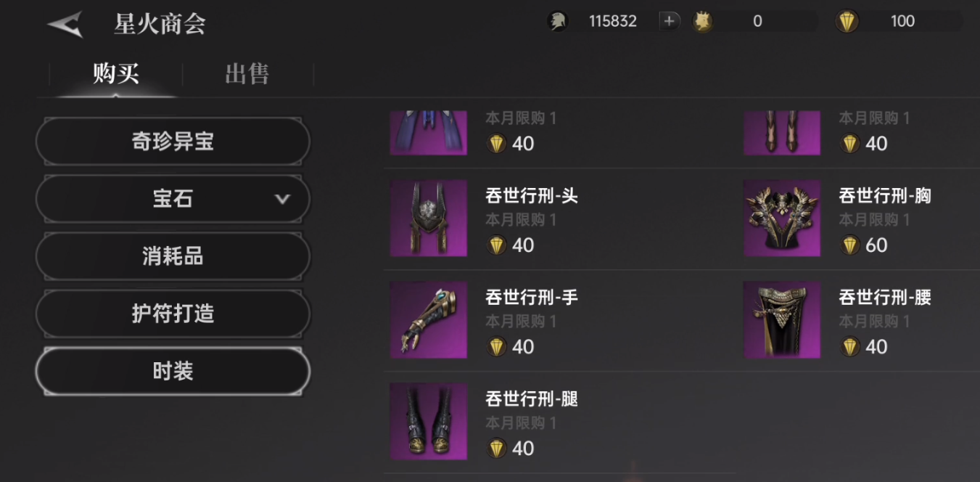Tap the gold crest currency icon
Screen dimensions: 980x482
(702, 22)
